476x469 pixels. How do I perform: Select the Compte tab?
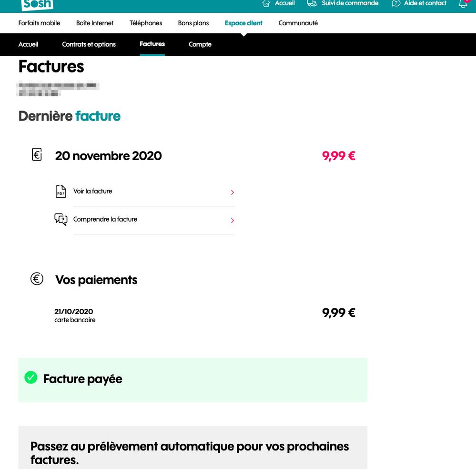pos(200,44)
